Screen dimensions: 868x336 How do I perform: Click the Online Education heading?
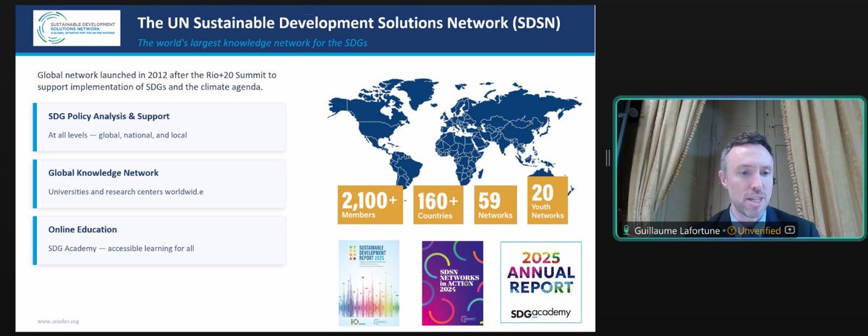pyautogui.click(x=82, y=230)
